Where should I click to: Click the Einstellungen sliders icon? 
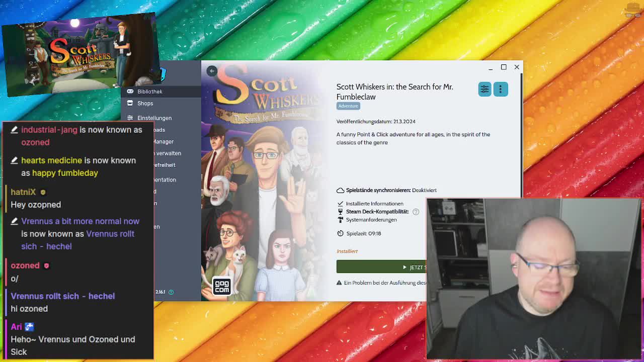130,118
